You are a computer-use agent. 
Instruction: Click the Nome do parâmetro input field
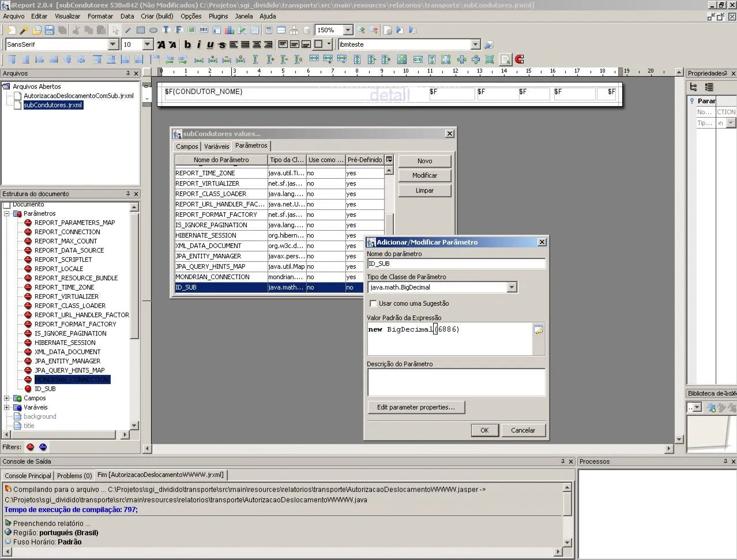click(x=456, y=264)
